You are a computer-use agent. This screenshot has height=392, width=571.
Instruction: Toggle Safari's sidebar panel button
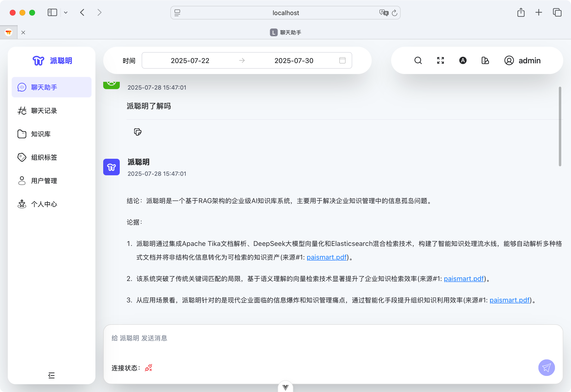[52, 12]
